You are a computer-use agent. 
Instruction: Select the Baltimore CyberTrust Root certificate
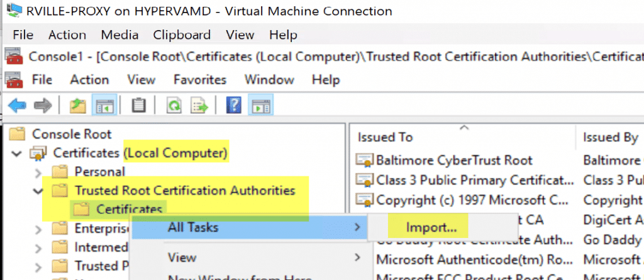[x=453, y=160]
